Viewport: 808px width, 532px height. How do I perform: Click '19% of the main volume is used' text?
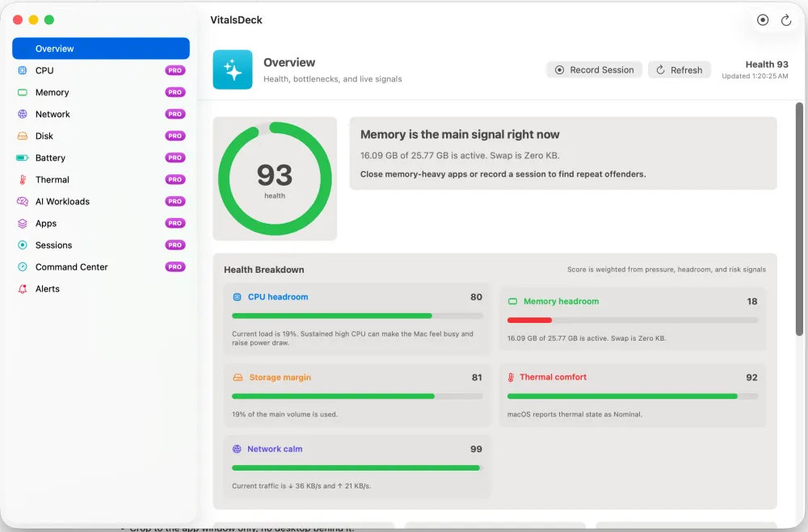(284, 414)
